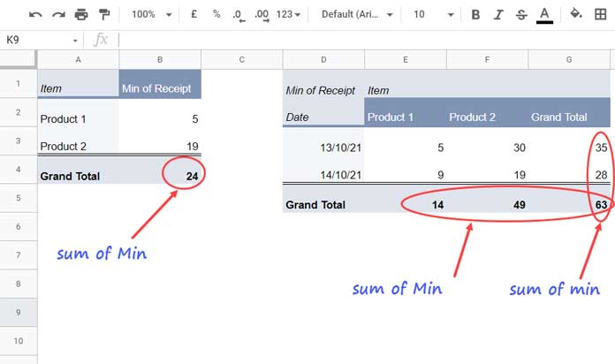Format as percent
Screen dimensions: 615x364
(x=216, y=14)
